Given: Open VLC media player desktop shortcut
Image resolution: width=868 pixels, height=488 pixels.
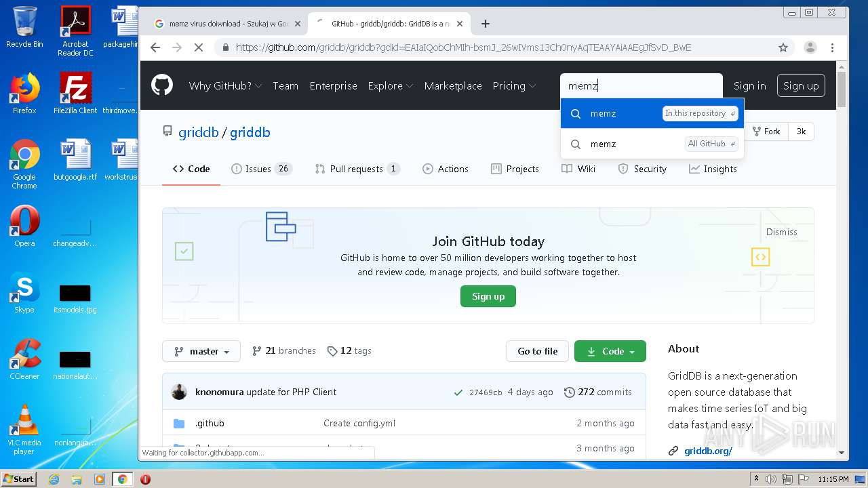Looking at the screenshot, I should (24, 430).
